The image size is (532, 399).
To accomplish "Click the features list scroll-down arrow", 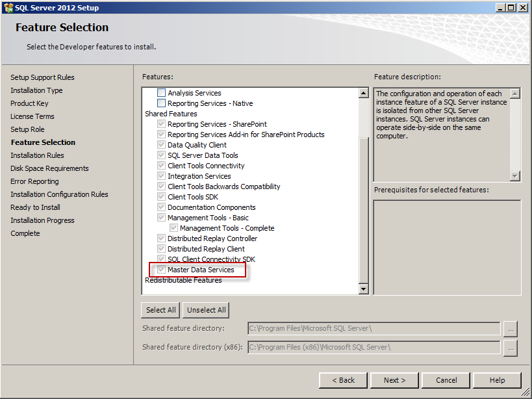I will pyautogui.click(x=364, y=289).
